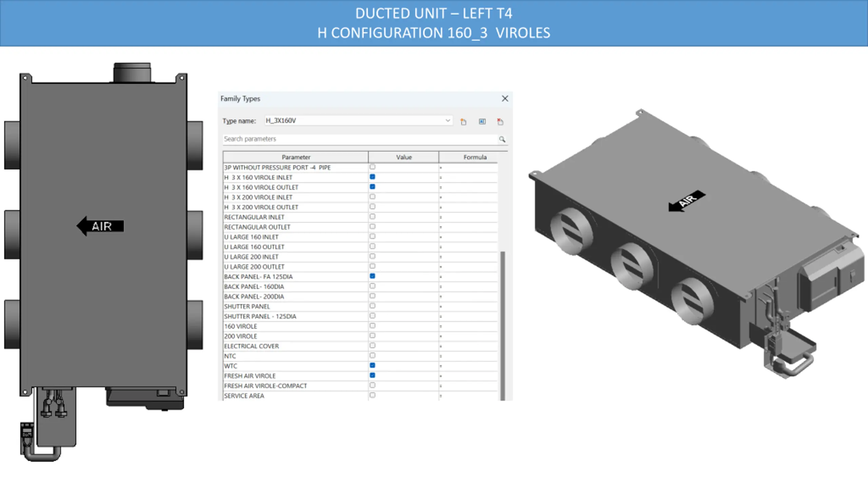Select the ELECTRICAL COVER parameter name

251,346
